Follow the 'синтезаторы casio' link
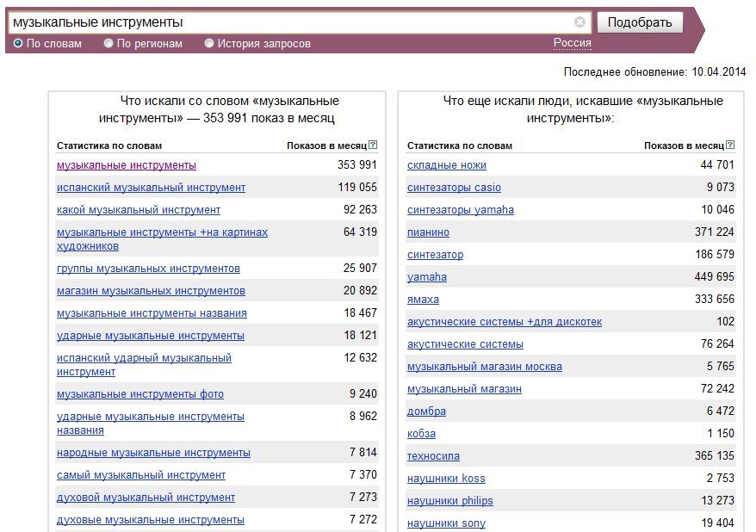756x532 pixels. (x=454, y=188)
